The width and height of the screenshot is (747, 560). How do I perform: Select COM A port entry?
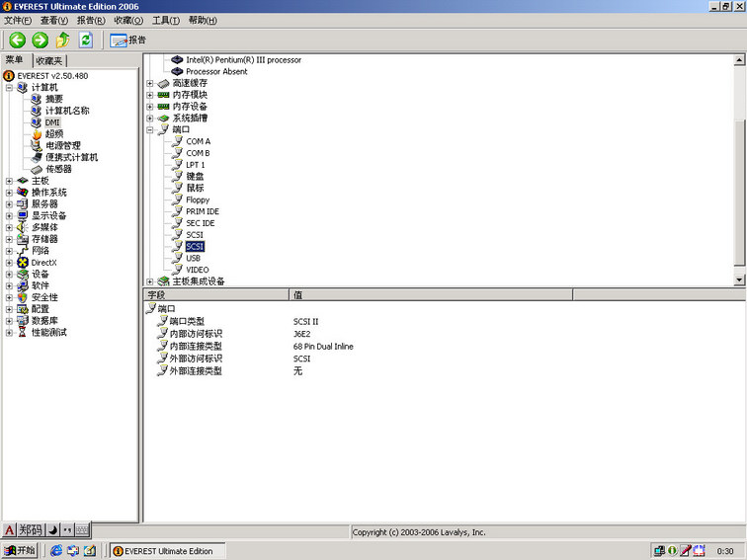coord(199,141)
